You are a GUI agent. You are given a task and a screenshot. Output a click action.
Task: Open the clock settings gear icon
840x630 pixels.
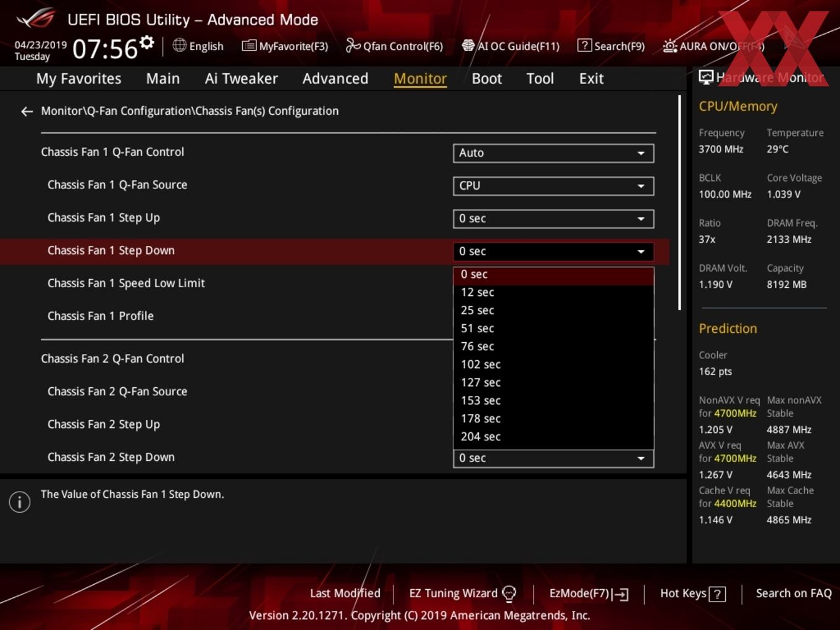point(146,42)
